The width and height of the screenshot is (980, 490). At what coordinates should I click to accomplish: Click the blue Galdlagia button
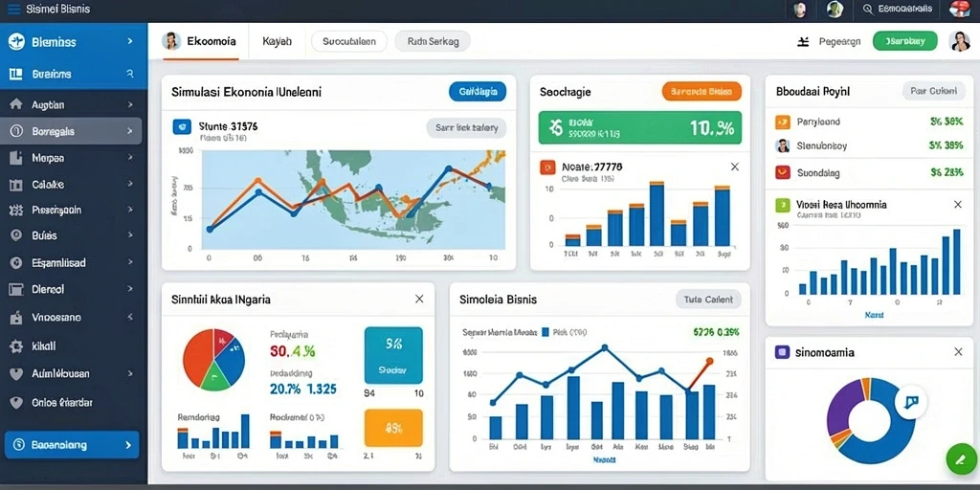[x=478, y=92]
